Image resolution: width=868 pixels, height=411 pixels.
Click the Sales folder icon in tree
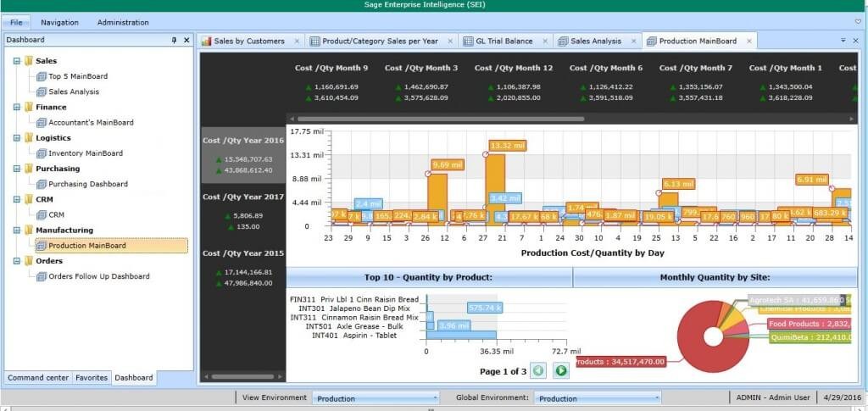pos(29,61)
